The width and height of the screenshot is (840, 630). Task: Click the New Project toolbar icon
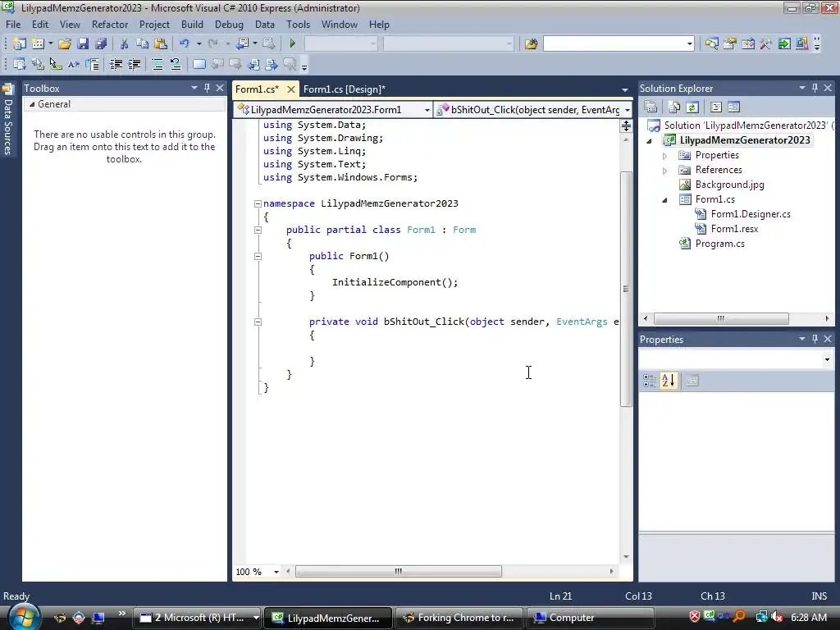tap(20, 44)
